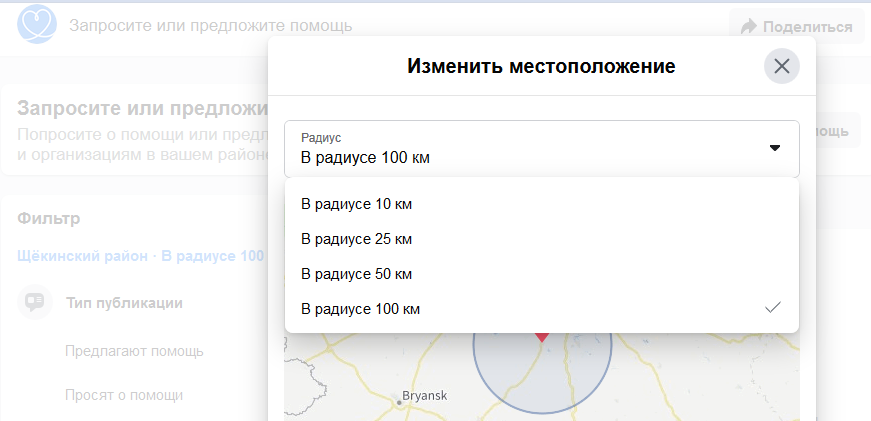Choose Просят о помощи filter

coord(124,395)
